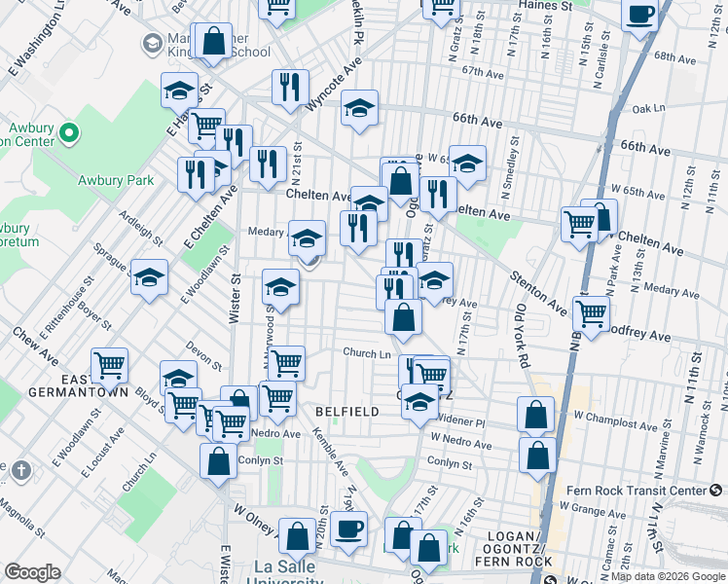
Task: Click the green Awbury center location pin
Action: coord(69,134)
